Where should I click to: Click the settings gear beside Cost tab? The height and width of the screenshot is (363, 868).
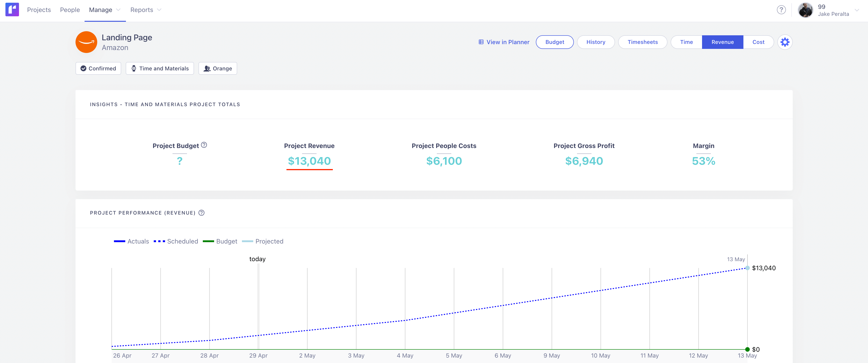point(785,42)
